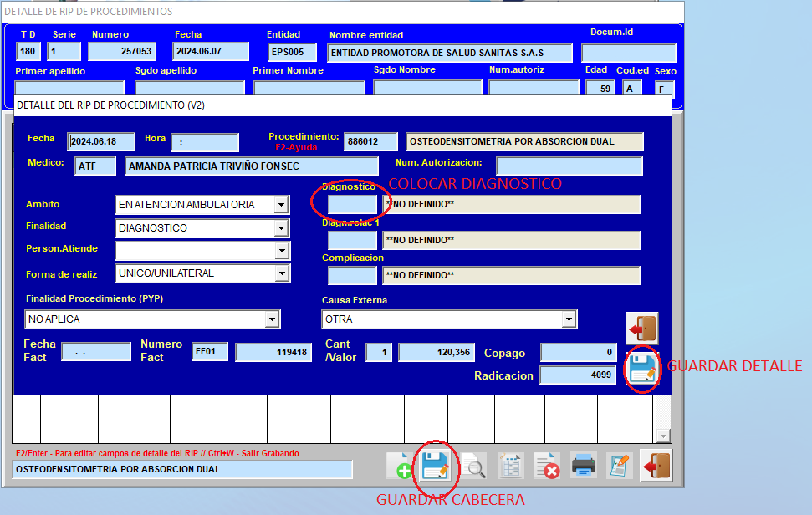The width and height of the screenshot is (812, 515).
Task: Delete the record with the red X document icon
Action: coord(547,466)
